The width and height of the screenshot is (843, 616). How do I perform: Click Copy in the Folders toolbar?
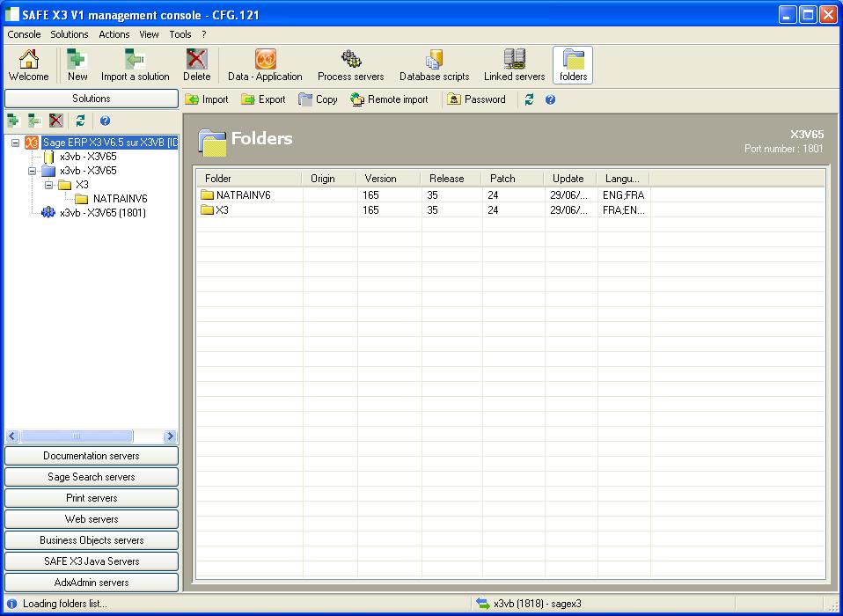click(x=319, y=99)
